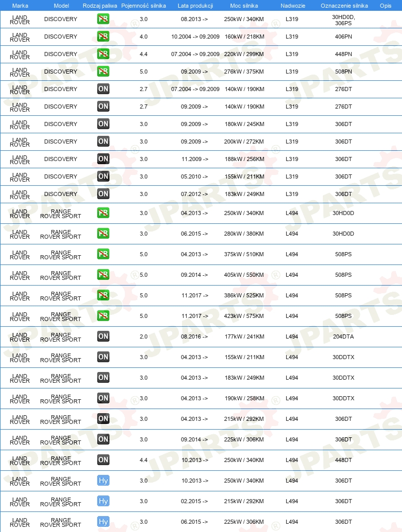Screen dimensions: 402x532
Task: Select the petrol icon in the Range Rover Sport 04.2013 3.0 30HD0D row
Action: tap(103, 213)
